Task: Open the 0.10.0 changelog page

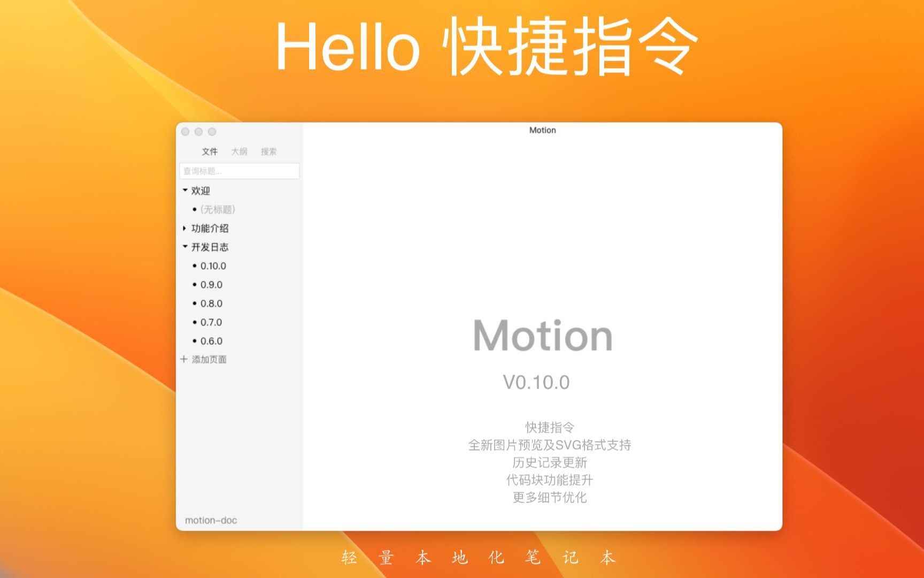Action: click(213, 266)
